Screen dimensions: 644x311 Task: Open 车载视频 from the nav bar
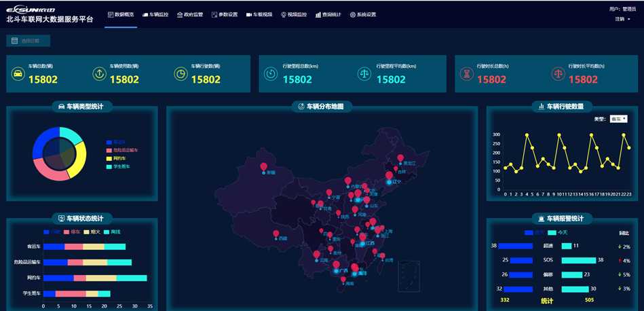click(x=259, y=14)
